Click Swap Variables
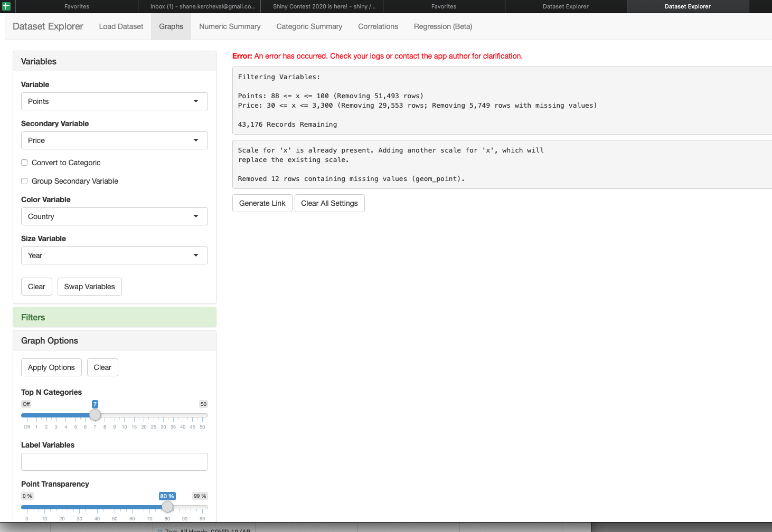Viewport: 772px width, 532px height. point(89,287)
